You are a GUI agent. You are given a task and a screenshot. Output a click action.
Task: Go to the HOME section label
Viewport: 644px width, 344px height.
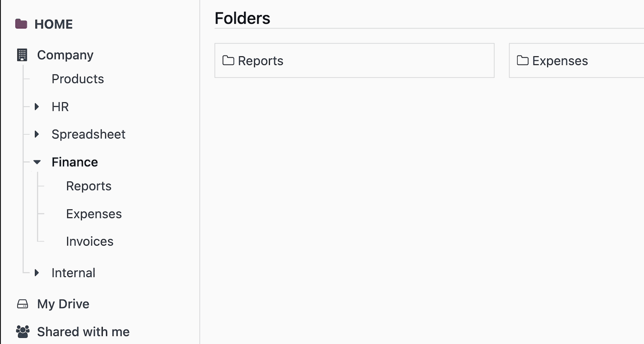point(54,24)
